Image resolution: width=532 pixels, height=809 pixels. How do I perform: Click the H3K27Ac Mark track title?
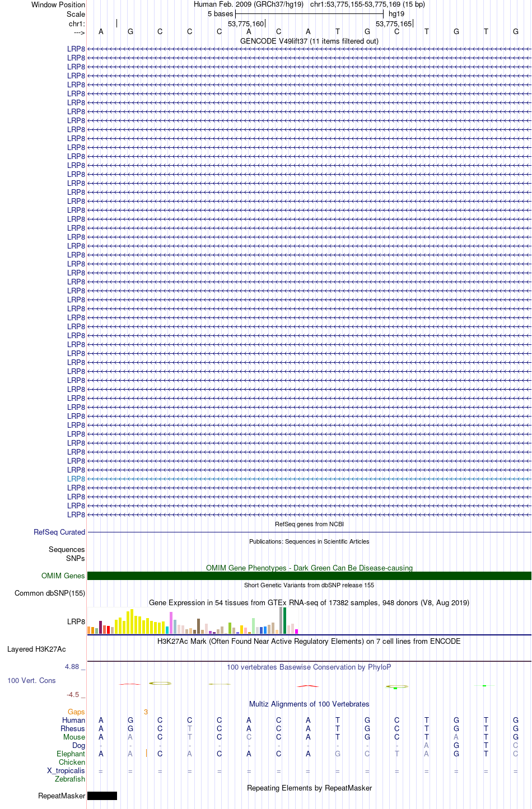coord(309,642)
